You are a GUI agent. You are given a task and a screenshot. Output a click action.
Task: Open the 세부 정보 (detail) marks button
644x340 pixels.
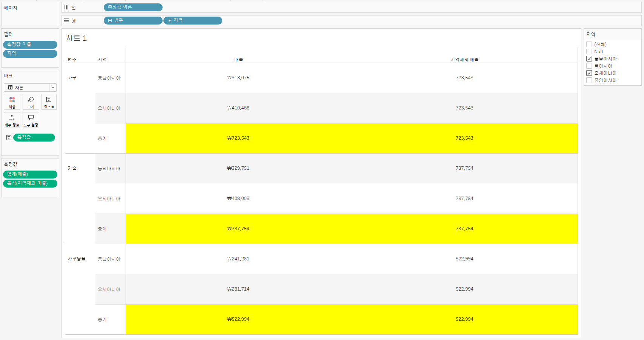pos(12,120)
